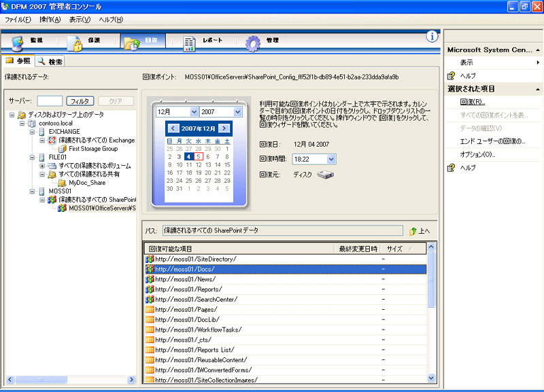The image size is (544, 392).
Task: Open the ヘルプ(H) menu
Action: pos(111,20)
